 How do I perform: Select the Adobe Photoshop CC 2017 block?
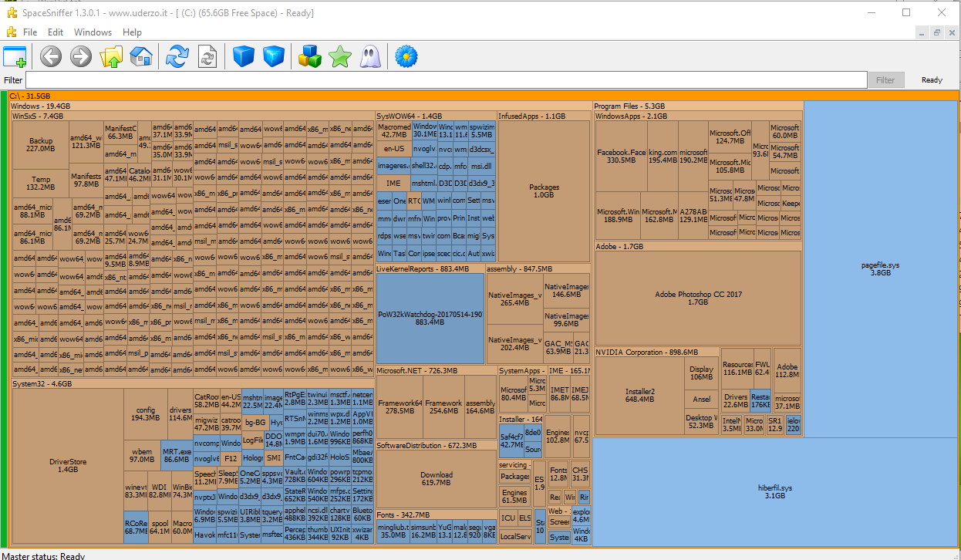pos(698,298)
